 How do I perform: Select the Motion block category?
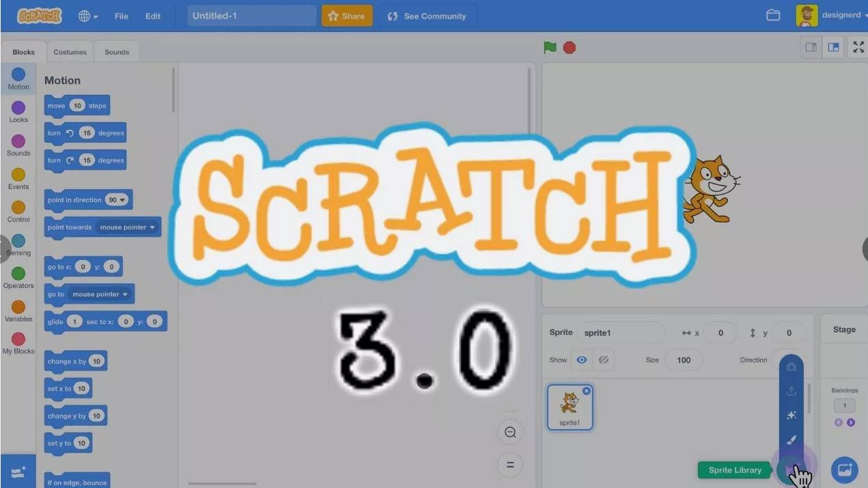pos(18,79)
